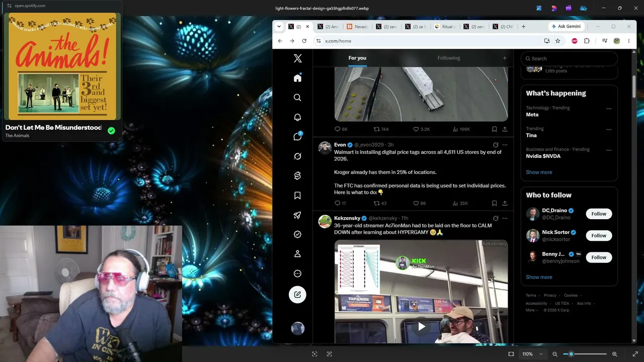The image size is (644, 362).
Task: Open the Nevada browser tab
Action: point(358,27)
